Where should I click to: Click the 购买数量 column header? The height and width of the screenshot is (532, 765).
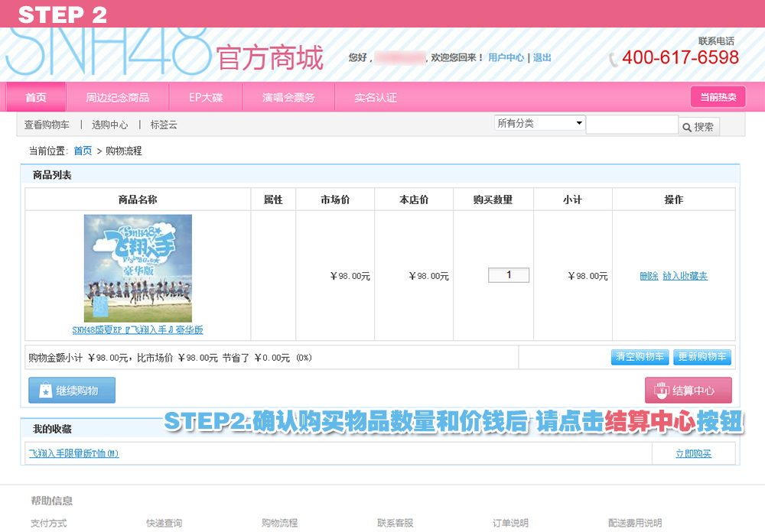493,199
